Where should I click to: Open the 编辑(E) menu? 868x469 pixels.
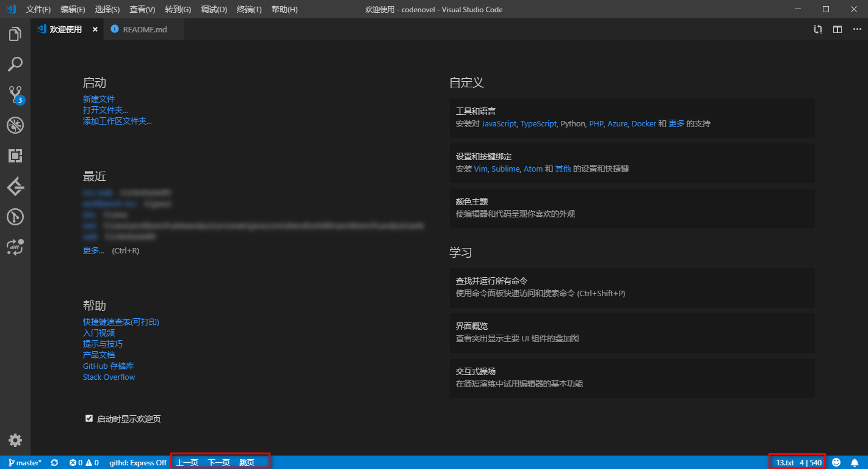coord(73,10)
